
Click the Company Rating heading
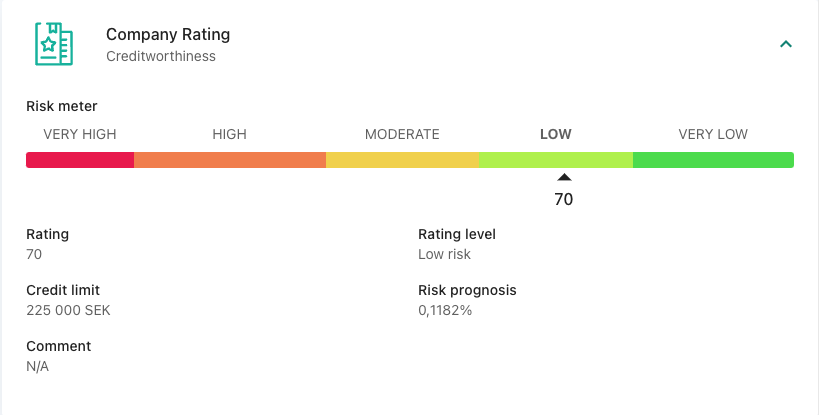pos(168,35)
